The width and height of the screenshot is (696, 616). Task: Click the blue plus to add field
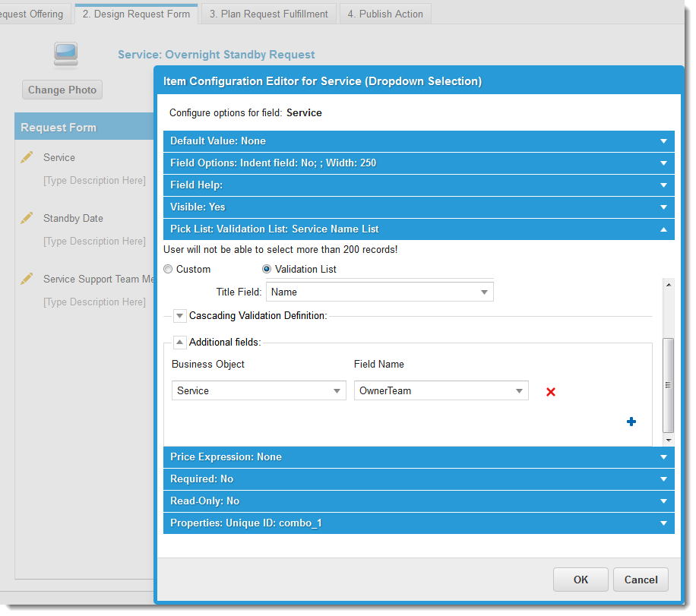[x=631, y=422]
